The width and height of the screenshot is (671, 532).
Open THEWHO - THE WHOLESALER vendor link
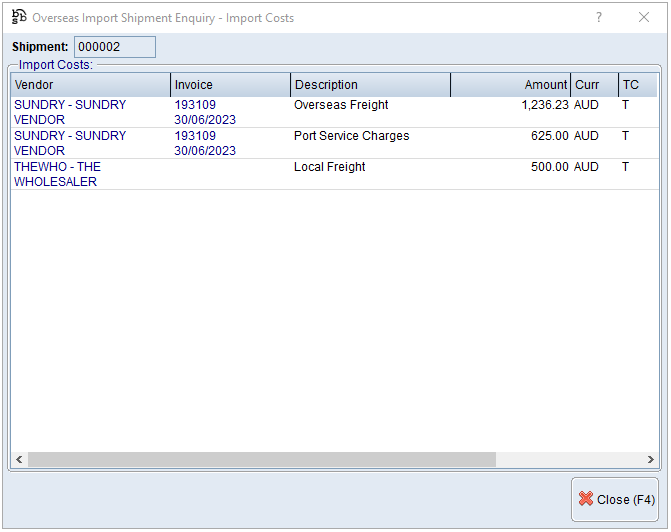point(57,174)
